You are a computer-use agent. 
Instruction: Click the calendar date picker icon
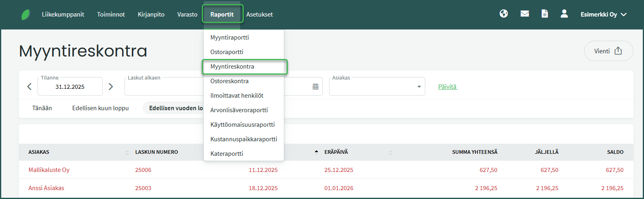tap(315, 87)
